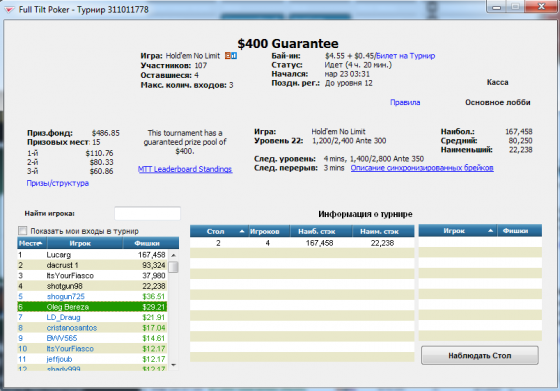This screenshot has width=560, height=391.
Task: Open the 'Касса' cashier
Action: [498, 82]
